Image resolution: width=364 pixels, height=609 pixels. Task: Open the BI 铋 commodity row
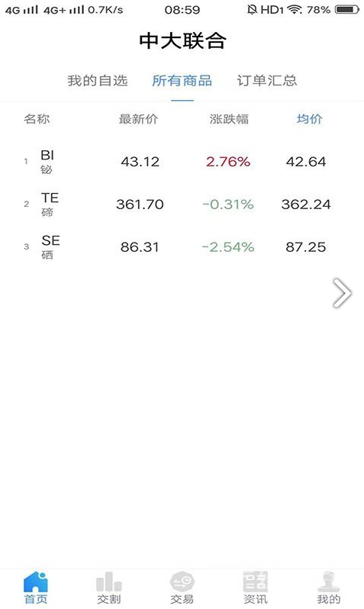click(182, 162)
